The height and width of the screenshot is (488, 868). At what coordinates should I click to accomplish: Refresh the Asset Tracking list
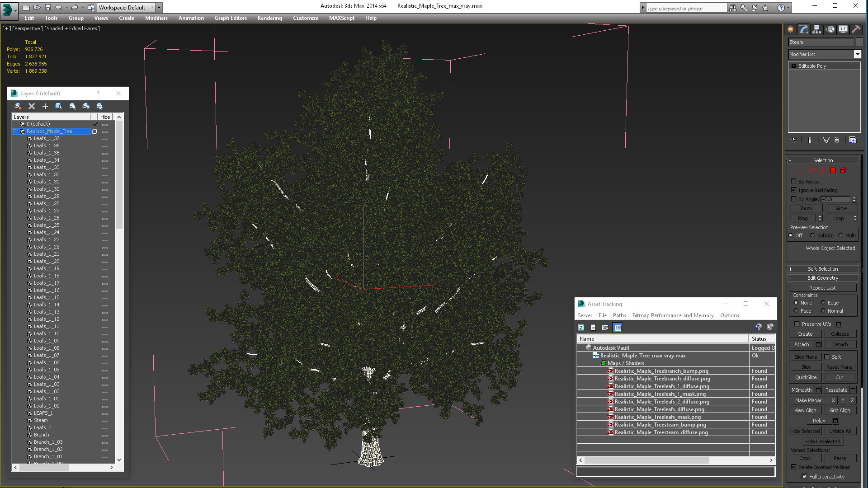[x=581, y=328]
